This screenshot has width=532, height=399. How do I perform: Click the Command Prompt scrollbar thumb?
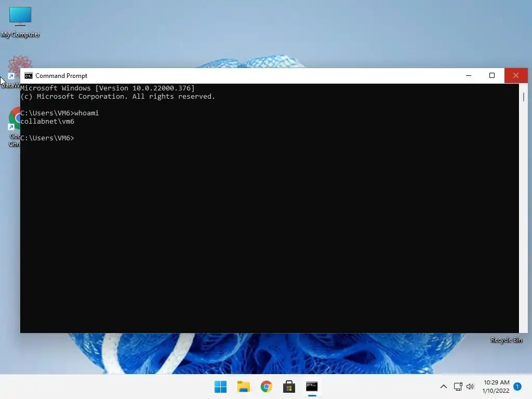[524, 97]
